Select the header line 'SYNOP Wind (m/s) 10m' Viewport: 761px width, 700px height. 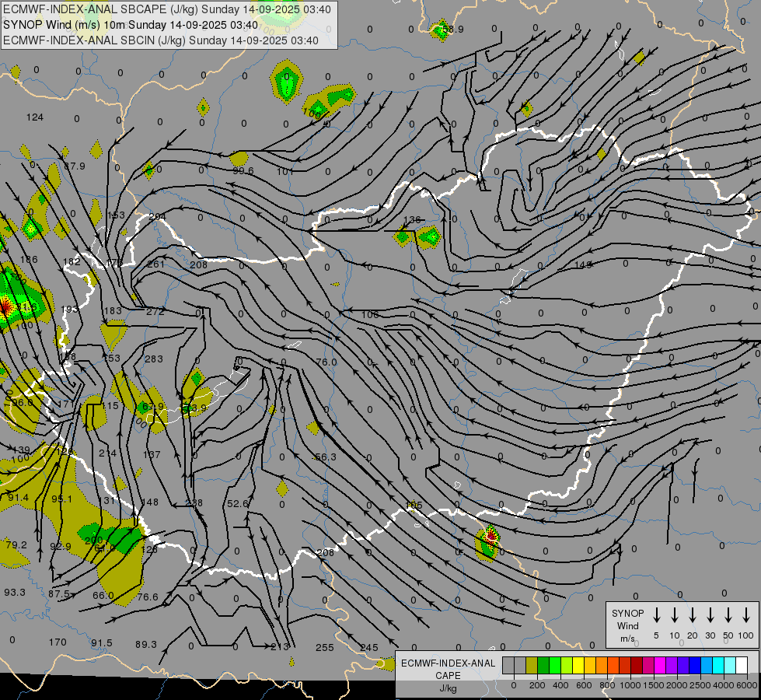64,25
